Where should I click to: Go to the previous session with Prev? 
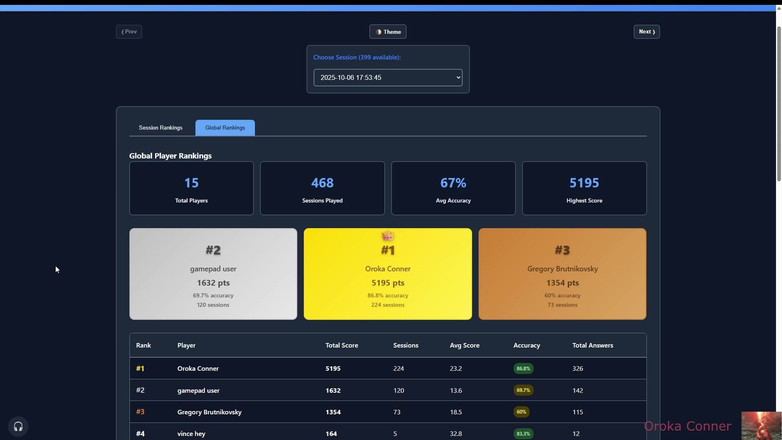click(x=129, y=32)
